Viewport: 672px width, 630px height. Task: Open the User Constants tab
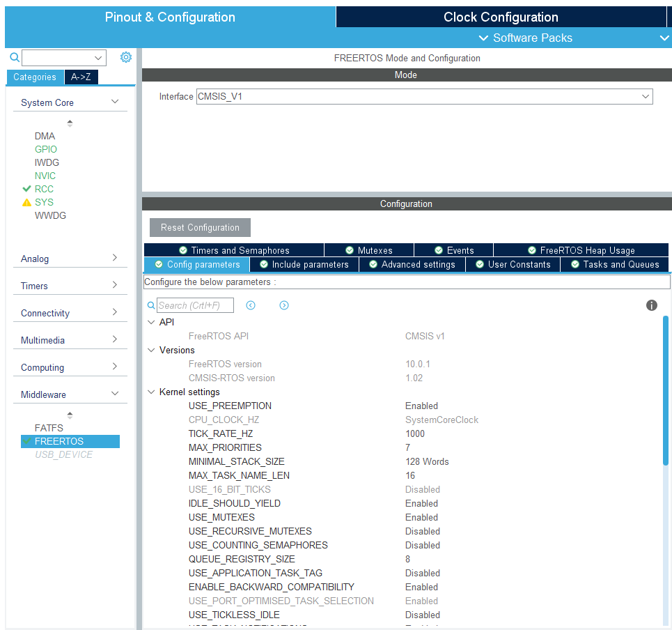tap(513, 265)
